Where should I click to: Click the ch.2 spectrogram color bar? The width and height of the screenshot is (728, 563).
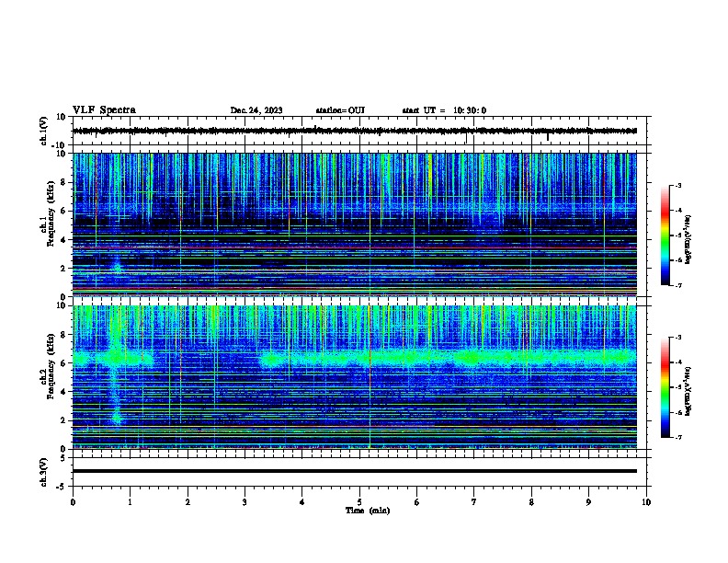[x=665, y=387]
